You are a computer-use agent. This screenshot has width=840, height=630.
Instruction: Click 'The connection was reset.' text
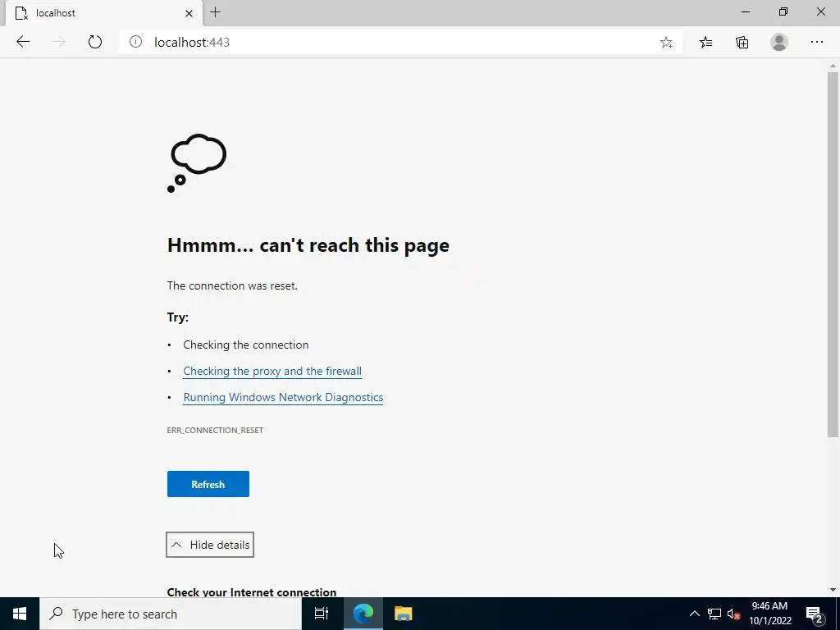point(232,285)
